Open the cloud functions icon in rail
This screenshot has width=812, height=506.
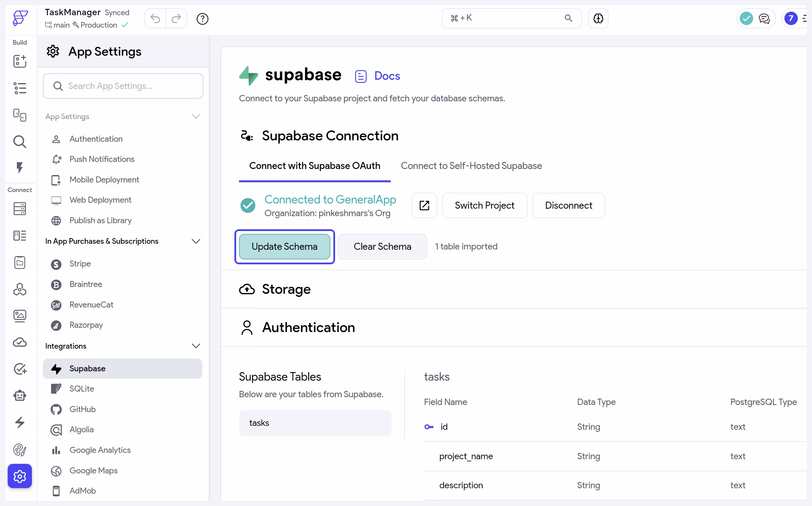click(20, 342)
